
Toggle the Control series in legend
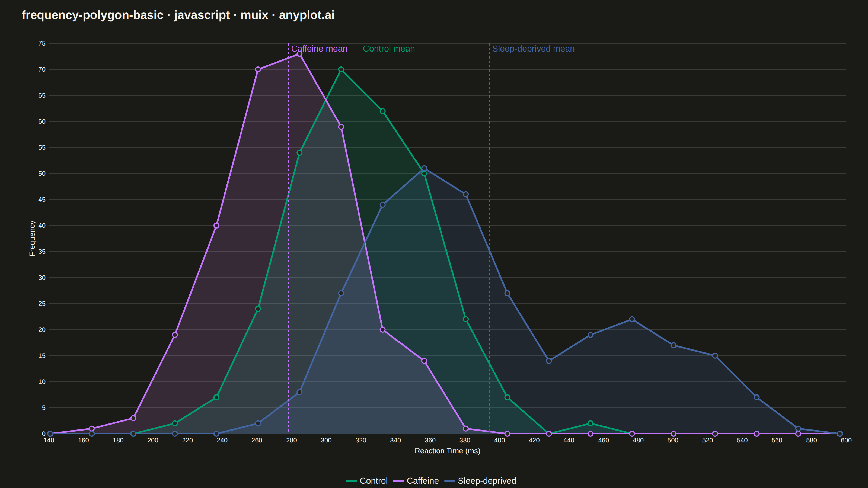367,481
